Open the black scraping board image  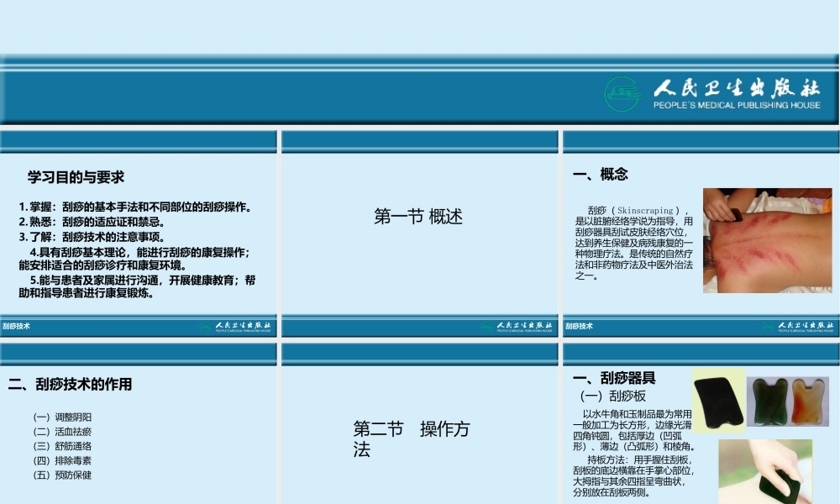click(x=719, y=402)
